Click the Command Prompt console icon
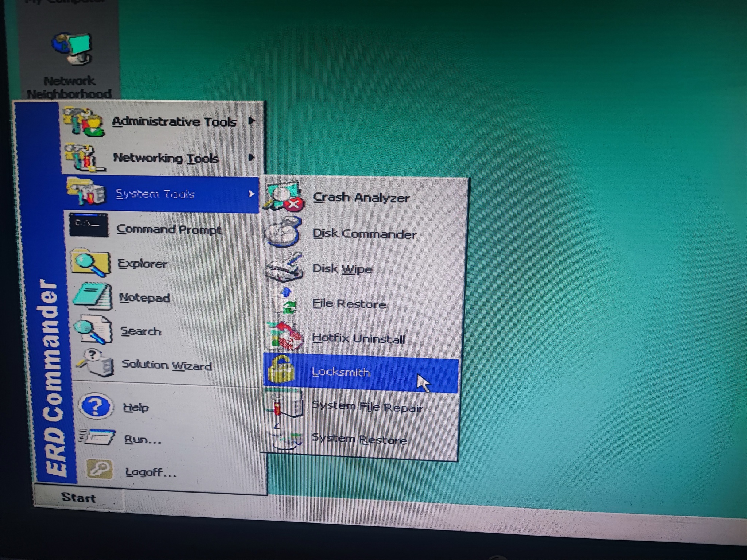 (89, 225)
